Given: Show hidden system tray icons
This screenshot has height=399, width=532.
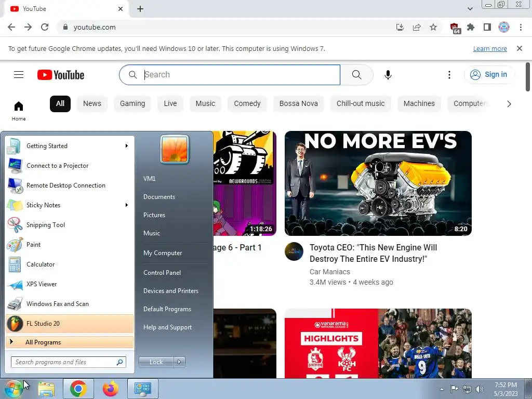Looking at the screenshot, I should 442,389.
